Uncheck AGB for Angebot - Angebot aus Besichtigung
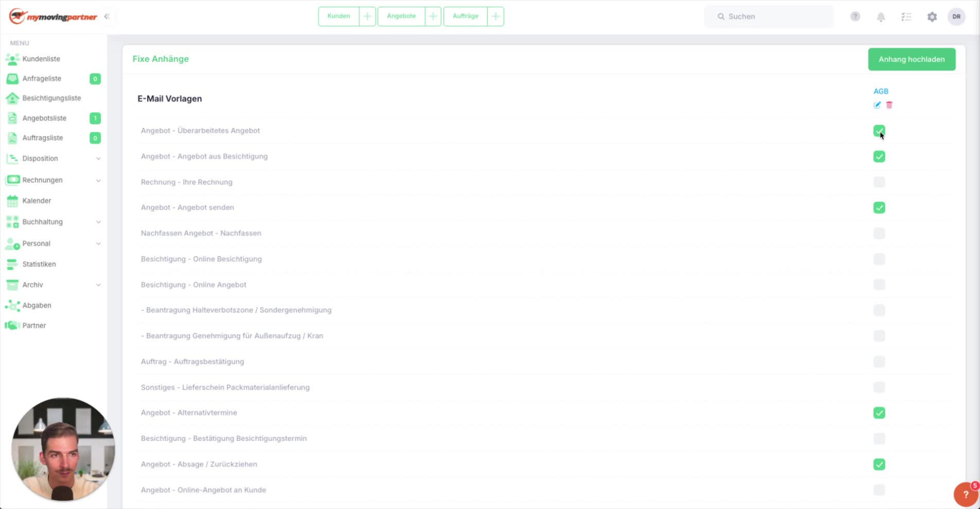 pos(879,157)
